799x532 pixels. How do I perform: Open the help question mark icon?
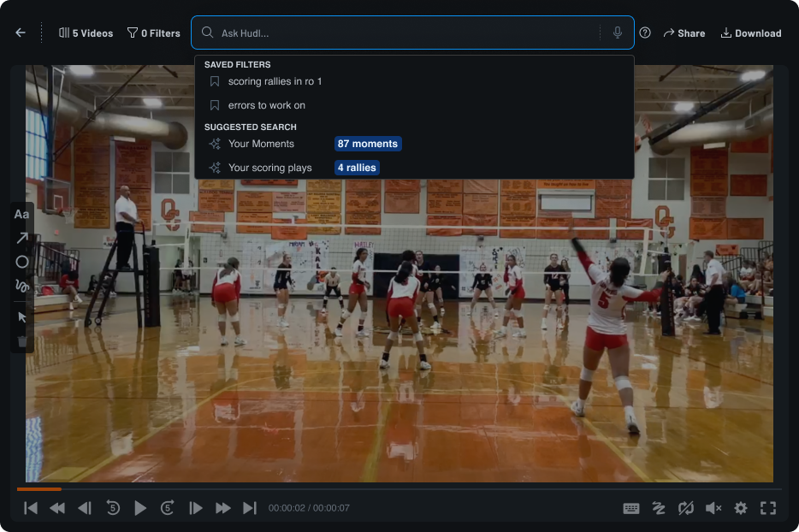coord(645,33)
